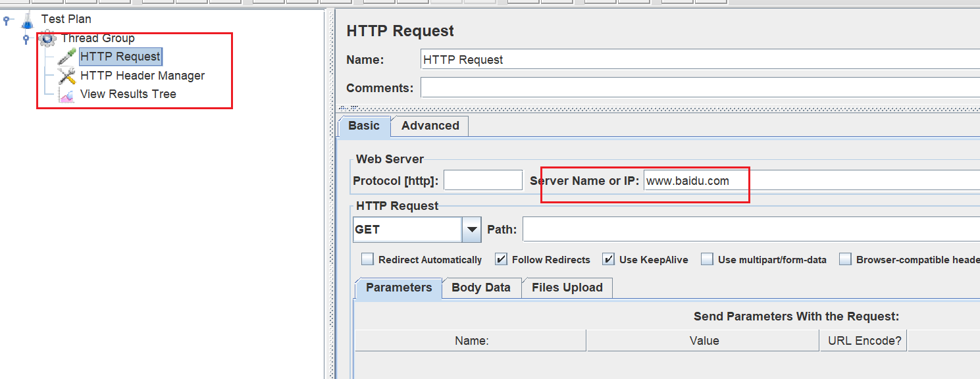Toggle Use KeepAlive checkbox

tap(608, 259)
